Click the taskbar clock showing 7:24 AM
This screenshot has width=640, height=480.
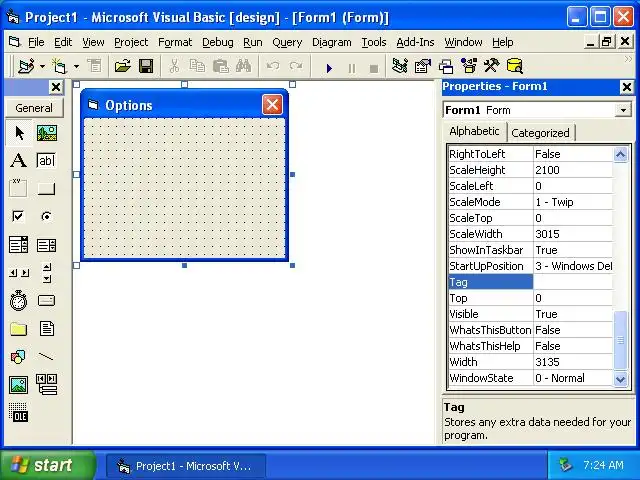pos(603,465)
